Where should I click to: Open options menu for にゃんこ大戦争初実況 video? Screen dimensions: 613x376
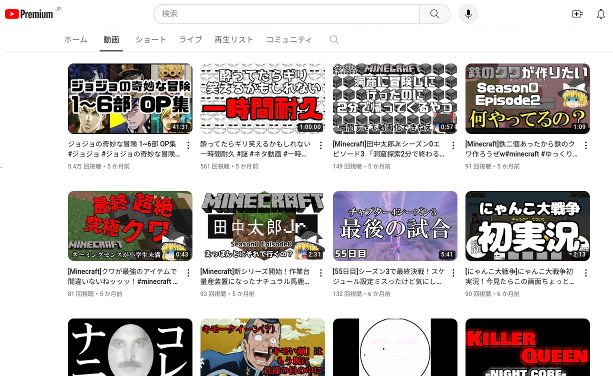coord(586,273)
